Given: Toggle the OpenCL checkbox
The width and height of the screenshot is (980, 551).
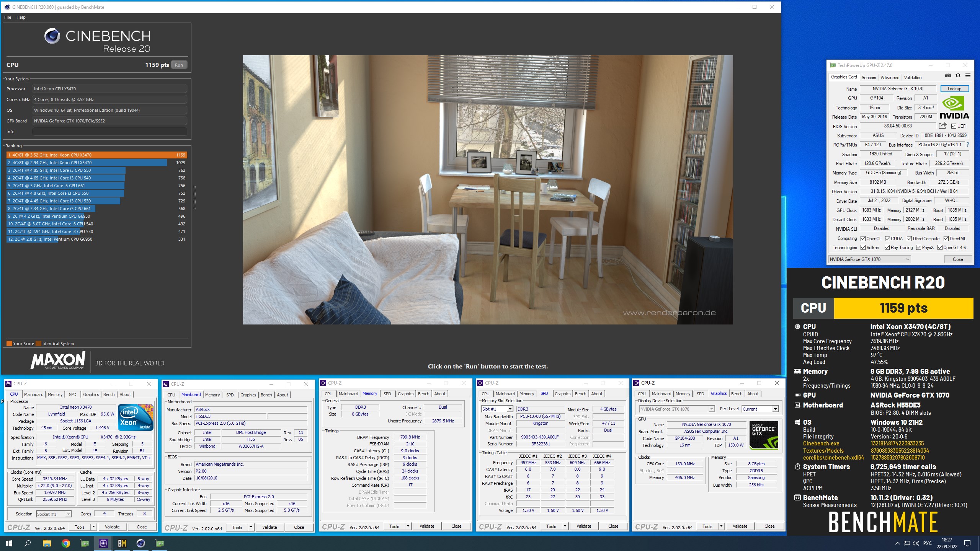Looking at the screenshot, I should coord(863,238).
